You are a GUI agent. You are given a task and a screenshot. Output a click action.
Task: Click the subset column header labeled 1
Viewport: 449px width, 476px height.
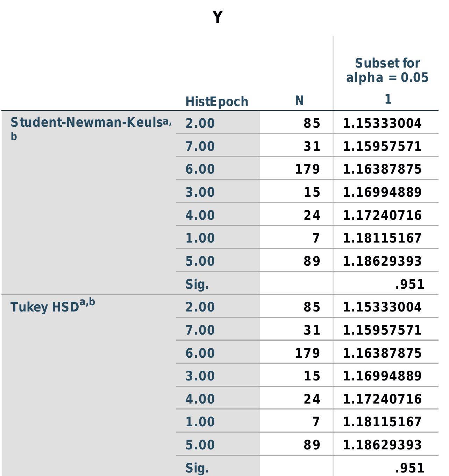click(388, 99)
